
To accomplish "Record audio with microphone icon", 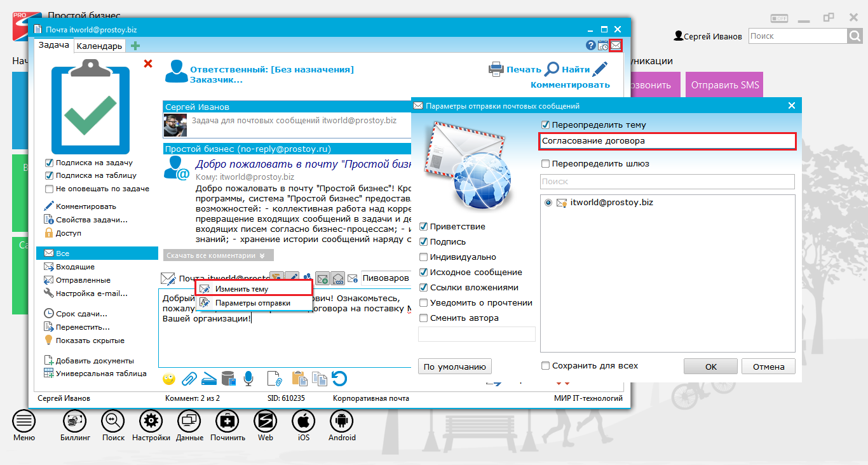I will click(x=248, y=379).
